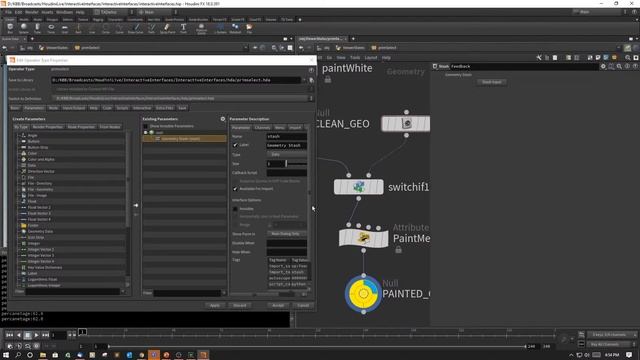Open the Channels tab in Parameter Description
The height and width of the screenshot is (360, 640).
(x=262, y=127)
